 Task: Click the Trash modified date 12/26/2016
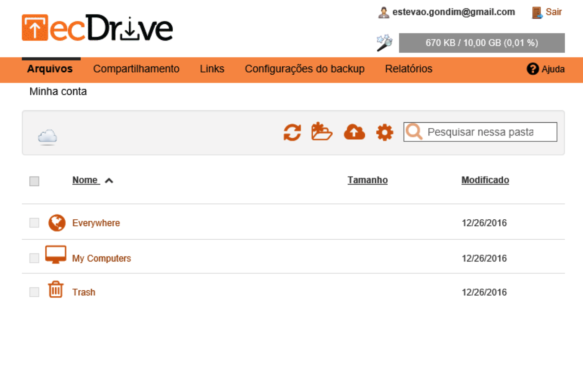point(484,292)
